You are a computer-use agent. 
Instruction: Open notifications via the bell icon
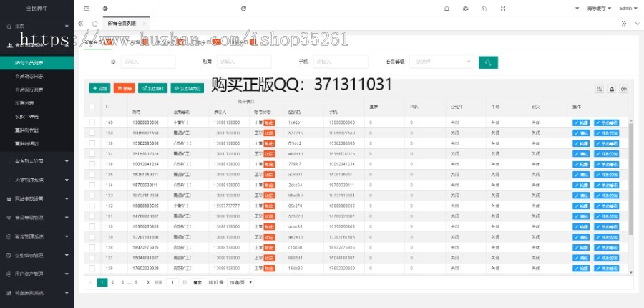(x=447, y=9)
